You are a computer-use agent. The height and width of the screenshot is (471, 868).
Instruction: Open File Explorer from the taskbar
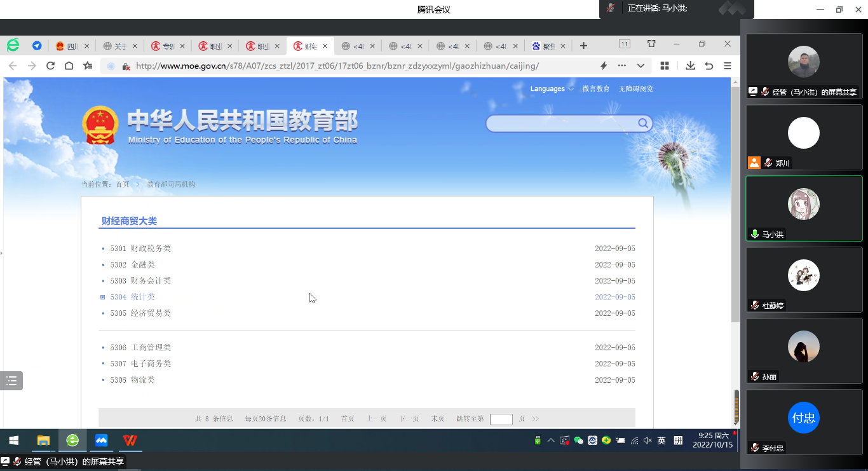click(x=43, y=440)
